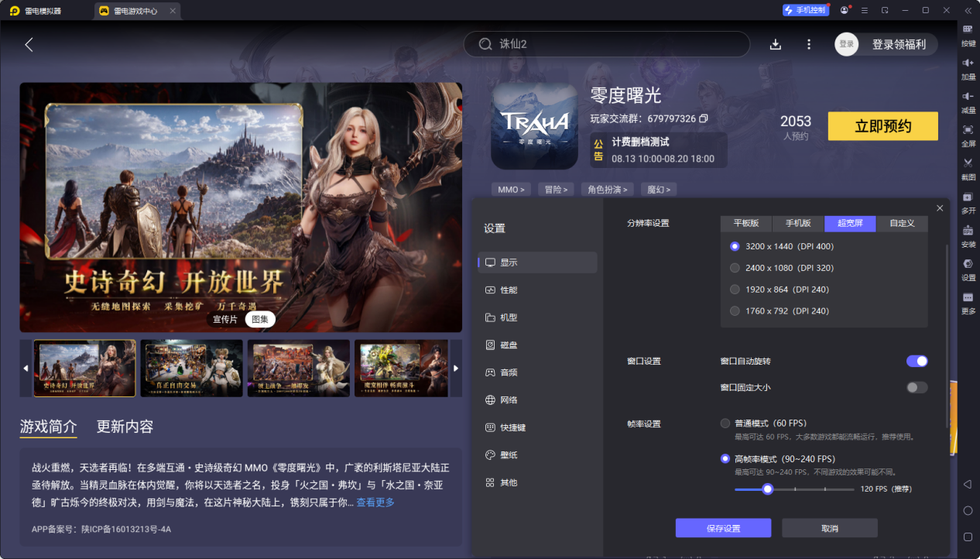Open the 冒险 > tag
Screen dimensions: 980x559
556,189
